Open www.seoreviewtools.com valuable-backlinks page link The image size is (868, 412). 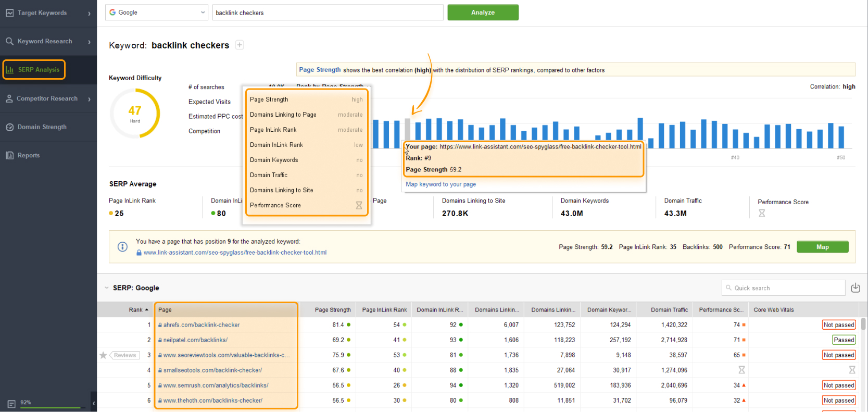(226, 355)
